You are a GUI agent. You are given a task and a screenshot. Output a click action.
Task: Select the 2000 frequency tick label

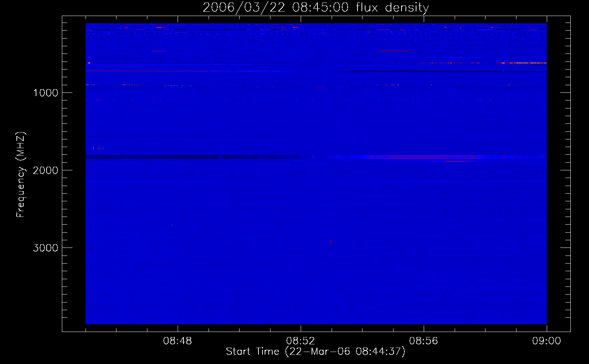pyautogui.click(x=46, y=170)
